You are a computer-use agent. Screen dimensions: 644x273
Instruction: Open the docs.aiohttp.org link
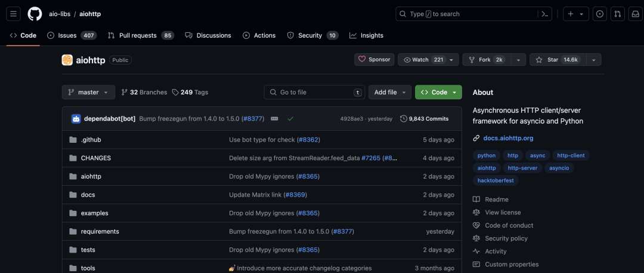click(x=508, y=139)
